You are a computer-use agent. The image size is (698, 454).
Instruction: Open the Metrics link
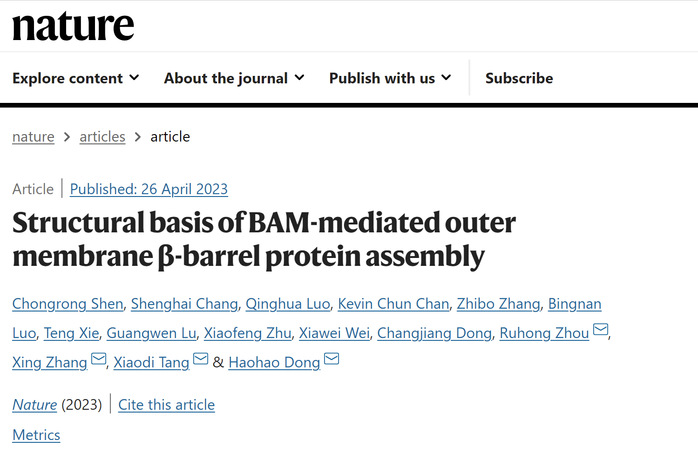tap(36, 435)
